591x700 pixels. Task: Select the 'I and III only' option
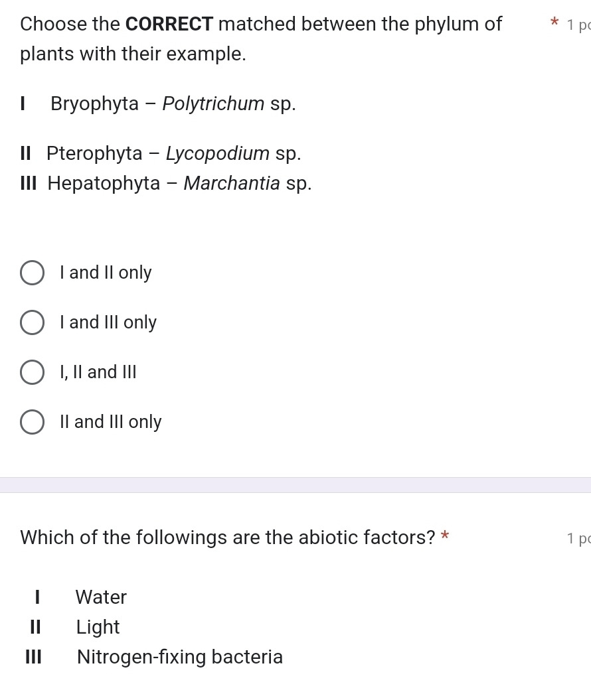coord(32,322)
